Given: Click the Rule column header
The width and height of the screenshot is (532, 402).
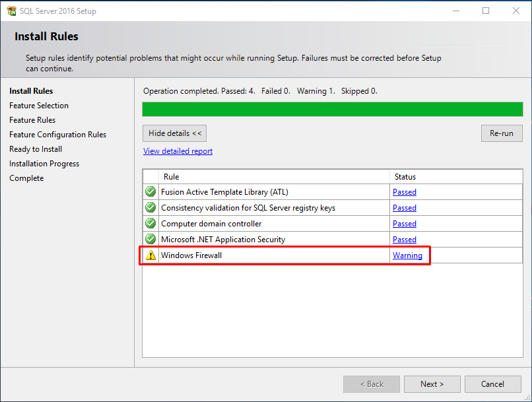Looking at the screenshot, I should pyautogui.click(x=274, y=177).
